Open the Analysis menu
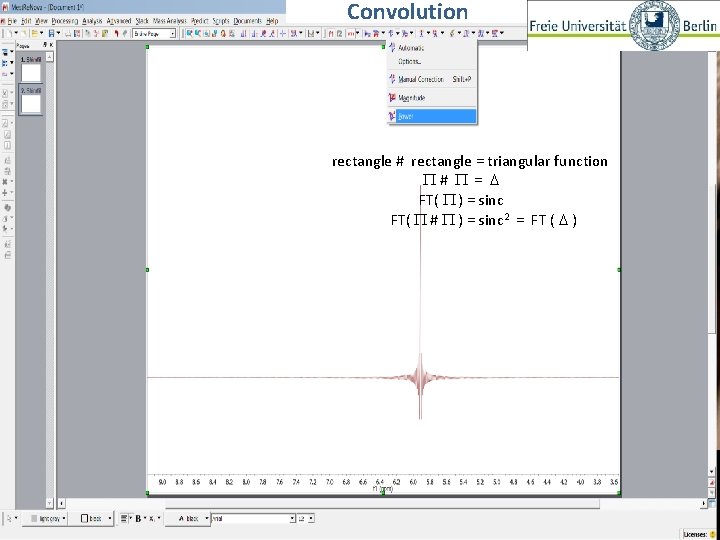Image resolution: width=720 pixels, height=540 pixels. [92, 21]
